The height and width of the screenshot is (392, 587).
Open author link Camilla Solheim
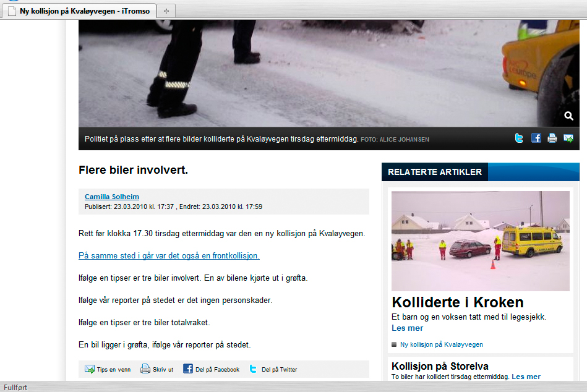tap(112, 197)
